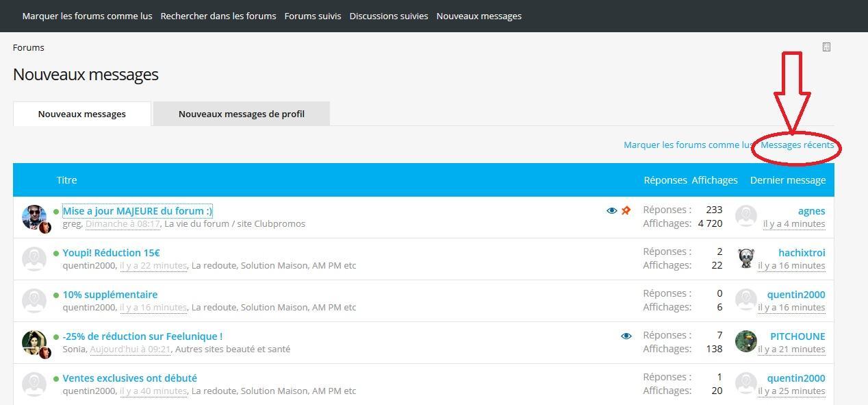This screenshot has width=868, height=405.
Task: Open Forums suivis in top navigation
Action: click(313, 16)
